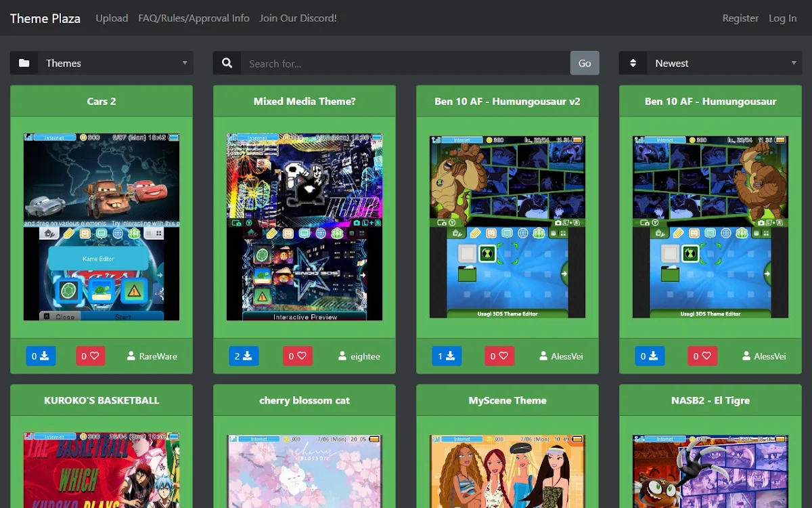812x508 pixels.
Task: Like Ben 10 AF Humungousaur v2 theme
Action: pos(499,356)
